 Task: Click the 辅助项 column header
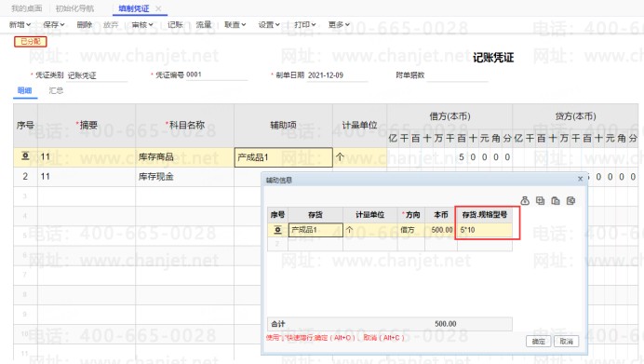pyautogui.click(x=284, y=126)
